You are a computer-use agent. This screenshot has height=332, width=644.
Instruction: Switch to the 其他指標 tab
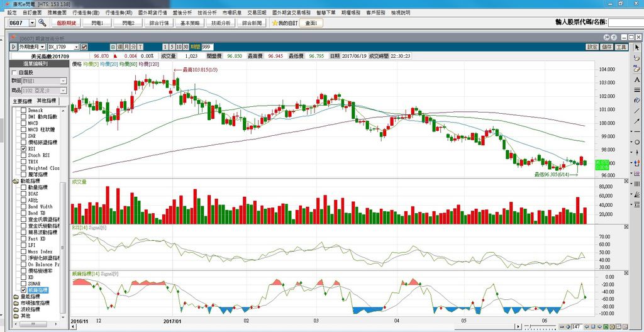(46, 101)
